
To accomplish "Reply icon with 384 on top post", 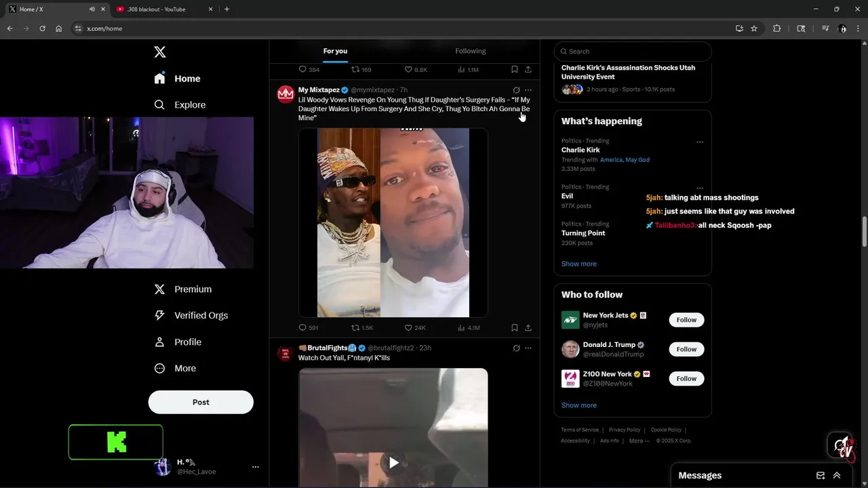I will pos(309,70).
